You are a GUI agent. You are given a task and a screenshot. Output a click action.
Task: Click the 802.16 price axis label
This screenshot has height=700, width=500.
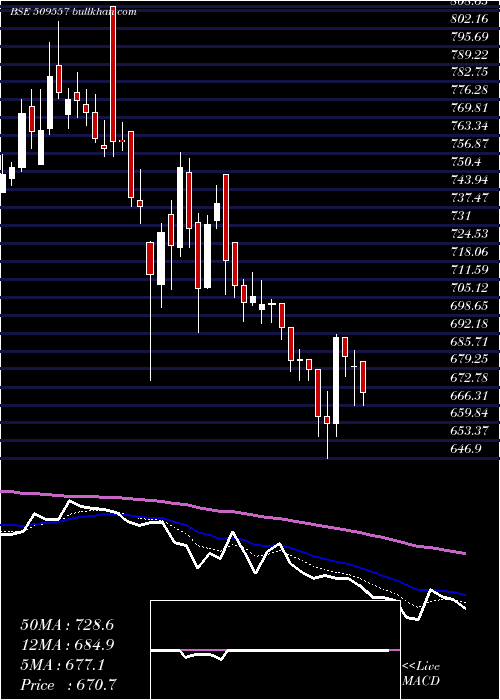pos(469,18)
